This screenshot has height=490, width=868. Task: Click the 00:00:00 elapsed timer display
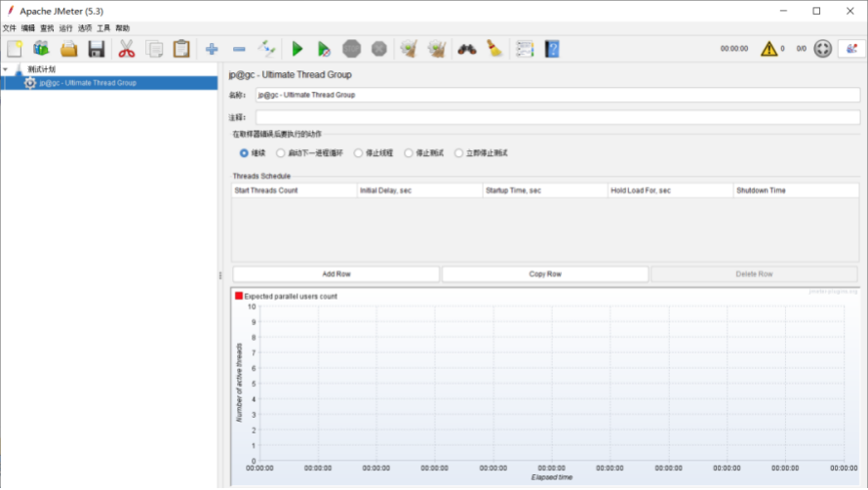click(734, 49)
